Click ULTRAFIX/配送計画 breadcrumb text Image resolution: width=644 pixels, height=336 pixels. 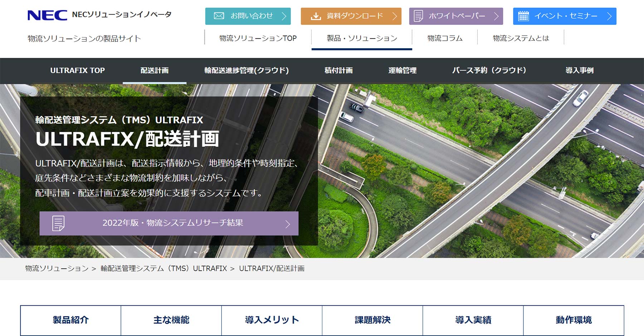point(272,268)
